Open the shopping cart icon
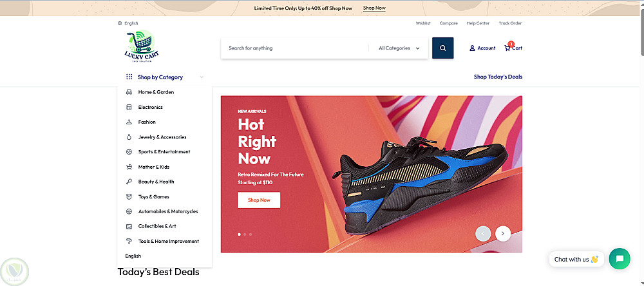 [x=507, y=48]
